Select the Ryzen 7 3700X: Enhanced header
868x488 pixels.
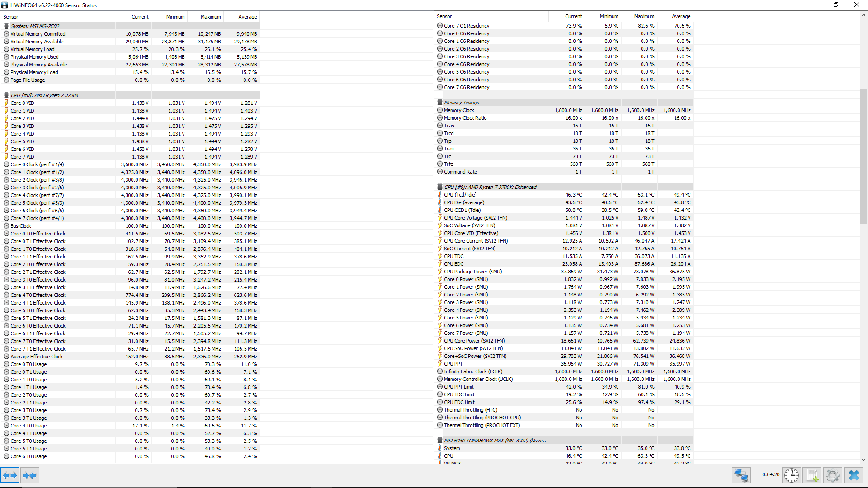tap(490, 187)
